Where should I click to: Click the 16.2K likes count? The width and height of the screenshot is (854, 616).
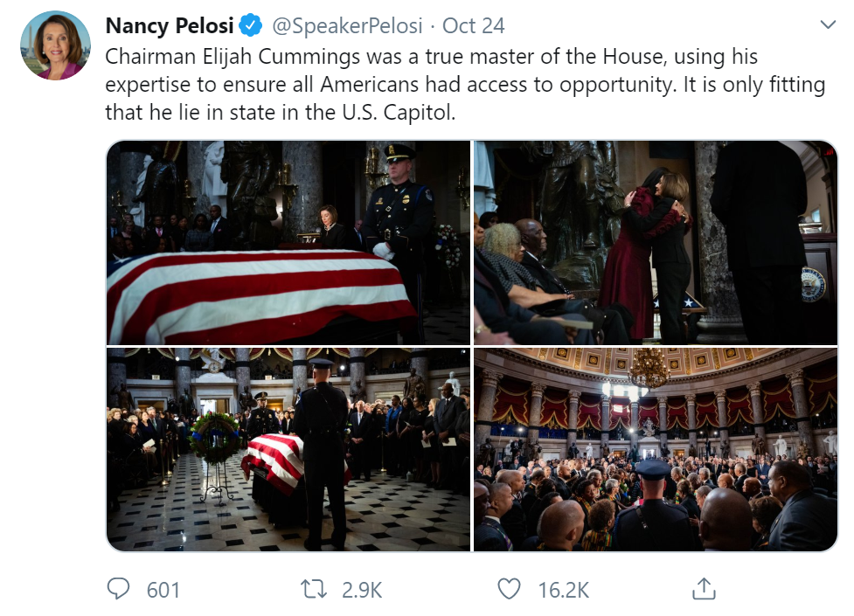(562, 590)
